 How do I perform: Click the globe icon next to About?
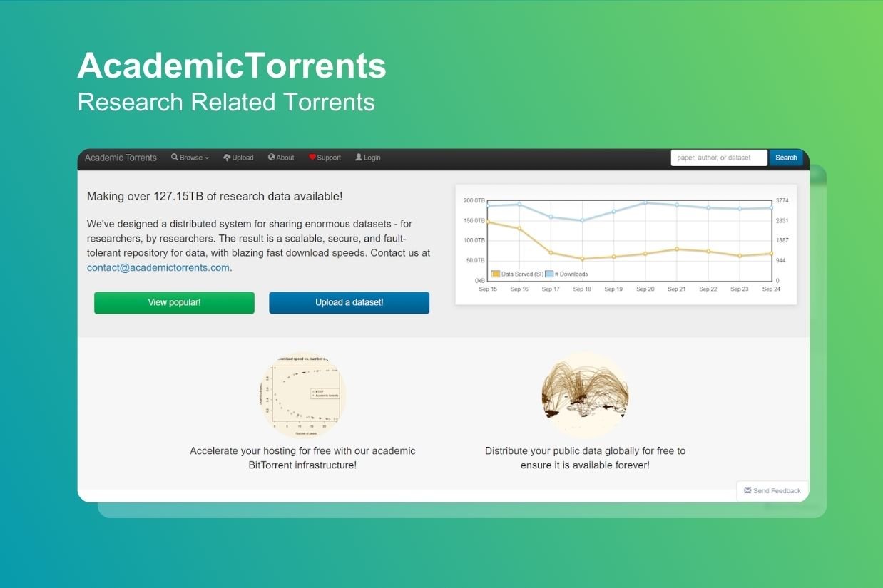click(272, 158)
